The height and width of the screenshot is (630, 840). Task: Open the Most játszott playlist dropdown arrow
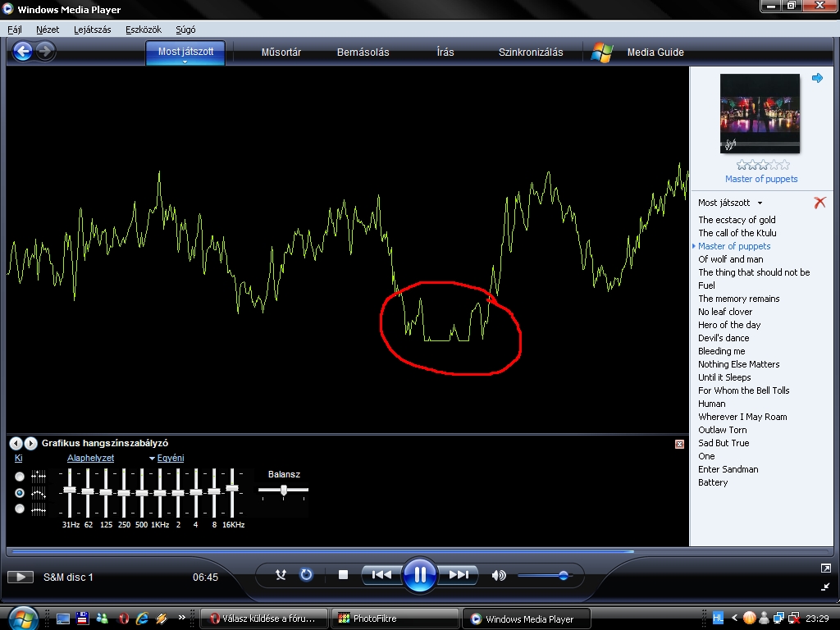pos(760,203)
